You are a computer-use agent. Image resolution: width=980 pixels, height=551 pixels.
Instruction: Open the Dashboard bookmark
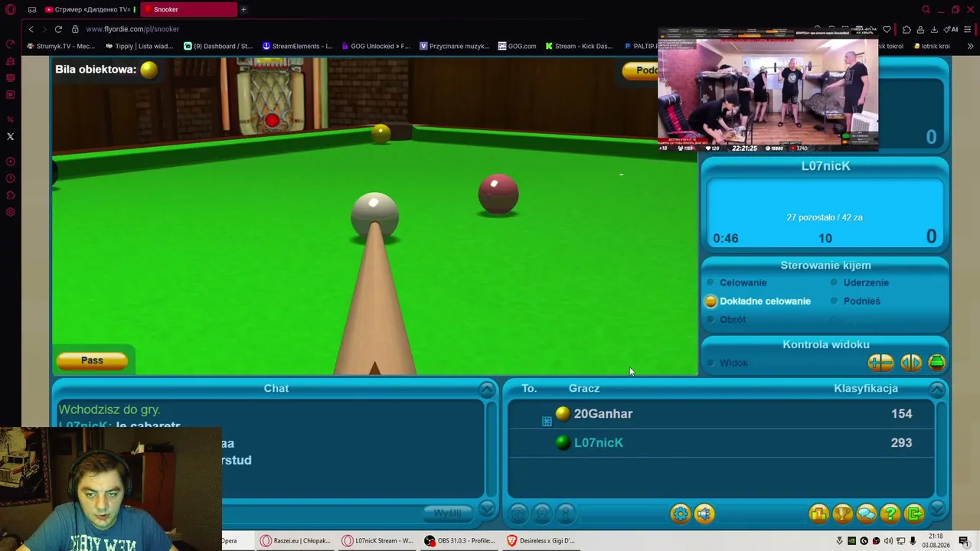click(218, 46)
